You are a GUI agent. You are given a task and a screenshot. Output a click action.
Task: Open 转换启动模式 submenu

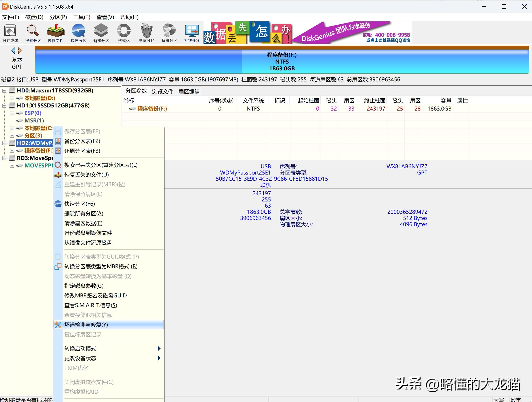tap(108, 349)
